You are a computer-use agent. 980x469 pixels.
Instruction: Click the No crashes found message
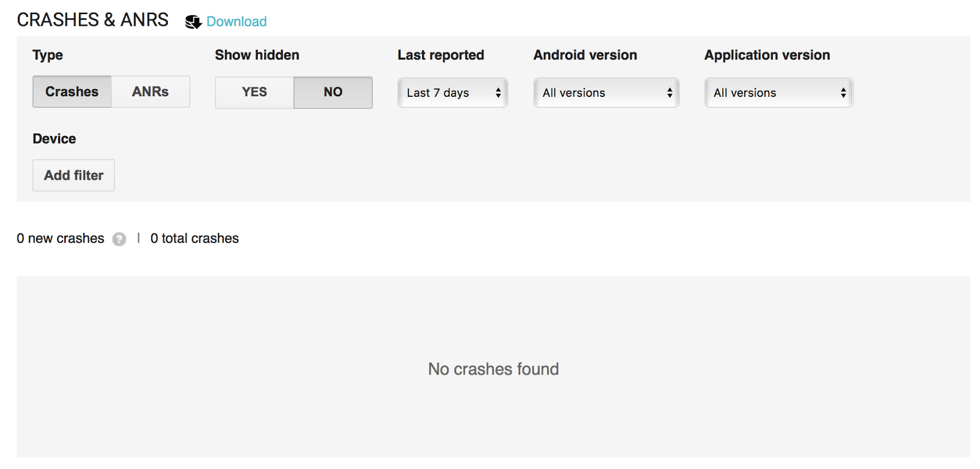click(x=494, y=369)
